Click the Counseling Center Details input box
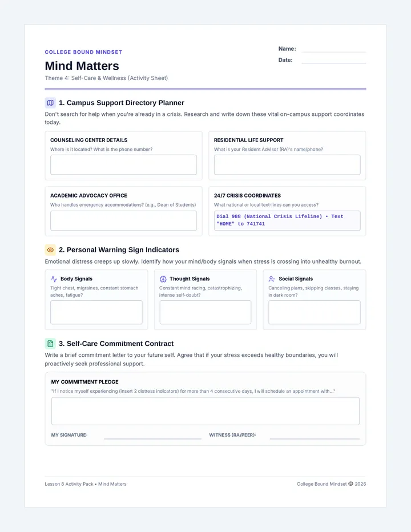The width and height of the screenshot is (411, 532). pos(123,165)
